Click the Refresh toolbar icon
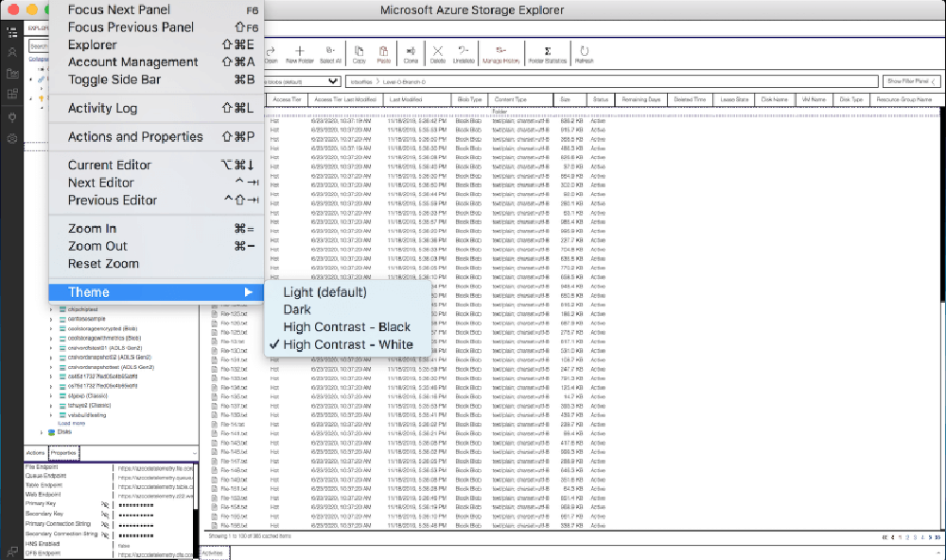 [584, 54]
